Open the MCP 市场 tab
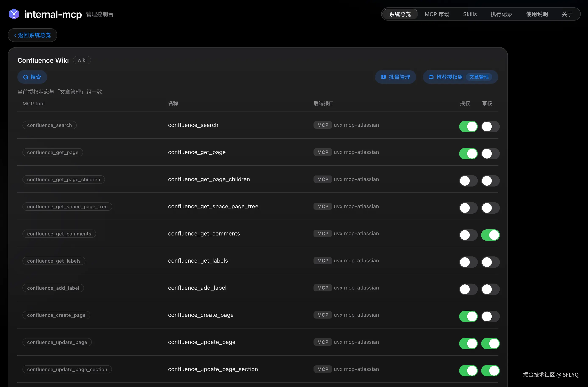 point(437,14)
